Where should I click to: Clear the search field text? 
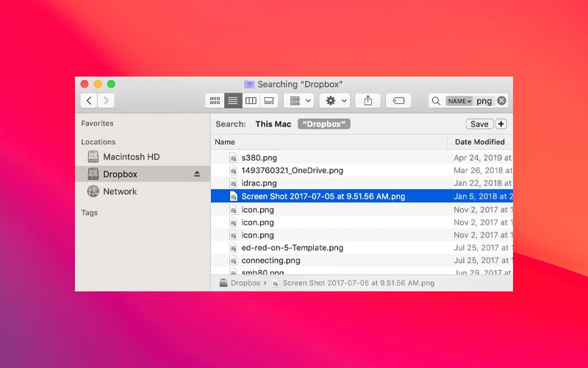pos(501,101)
